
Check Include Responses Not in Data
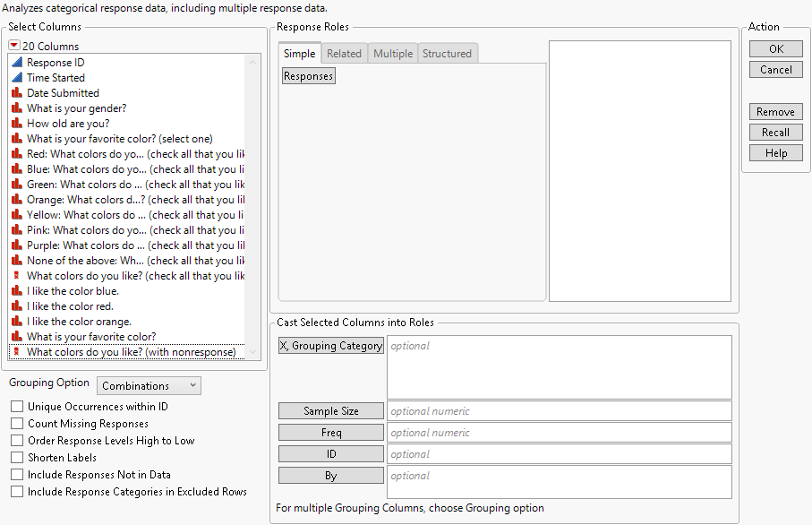(15, 474)
